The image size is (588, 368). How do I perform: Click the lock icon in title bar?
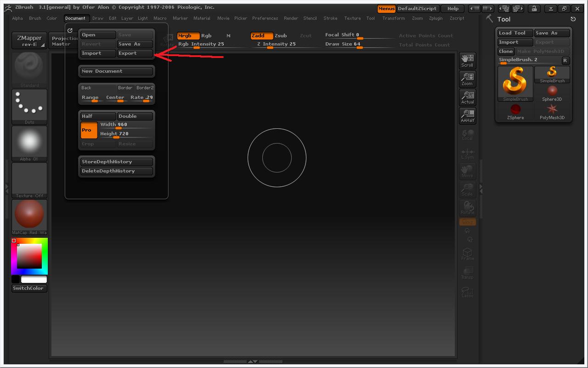(533, 9)
